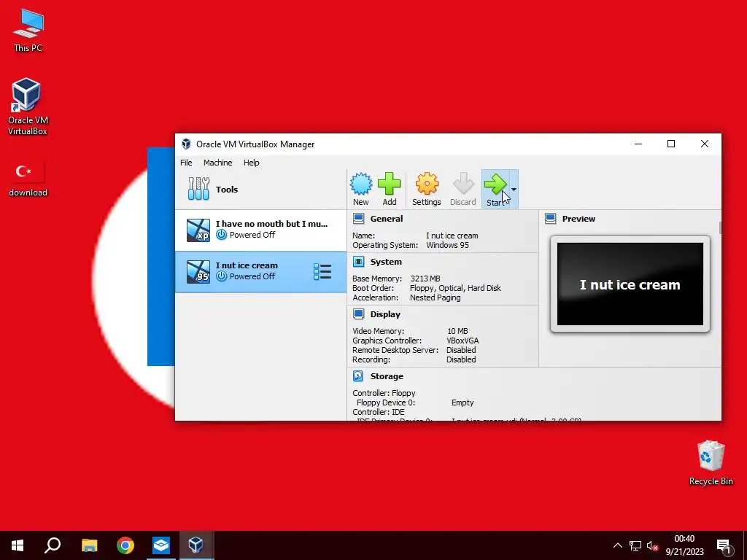This screenshot has height=560, width=747.
Task: Select Oracle VM VirtualBox desktop shortcut
Action: 27,107
